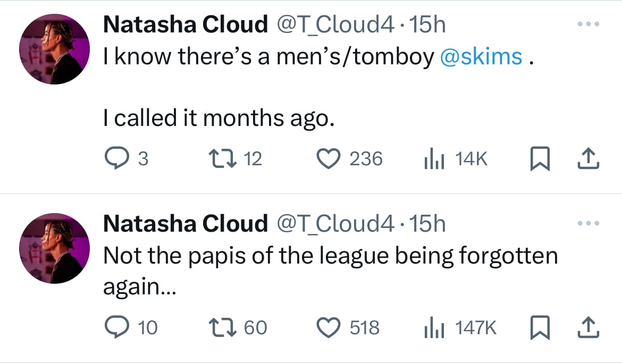Bookmark the skims tweet
Screen dimensions: 622x364
click(539, 158)
